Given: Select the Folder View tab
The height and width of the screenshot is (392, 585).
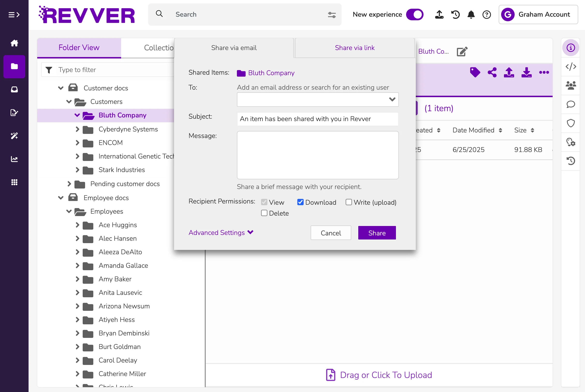Looking at the screenshot, I should (x=79, y=48).
